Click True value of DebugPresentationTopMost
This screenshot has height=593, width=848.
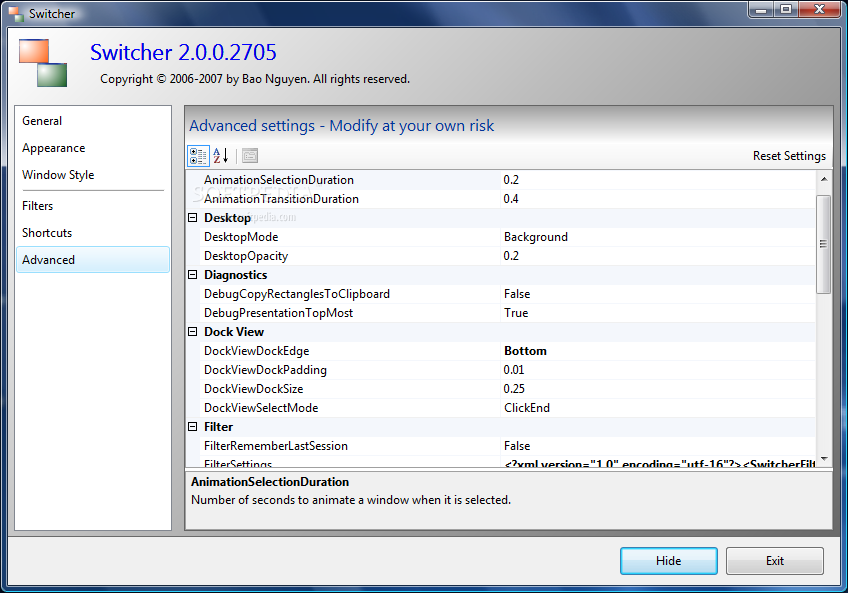click(658, 313)
